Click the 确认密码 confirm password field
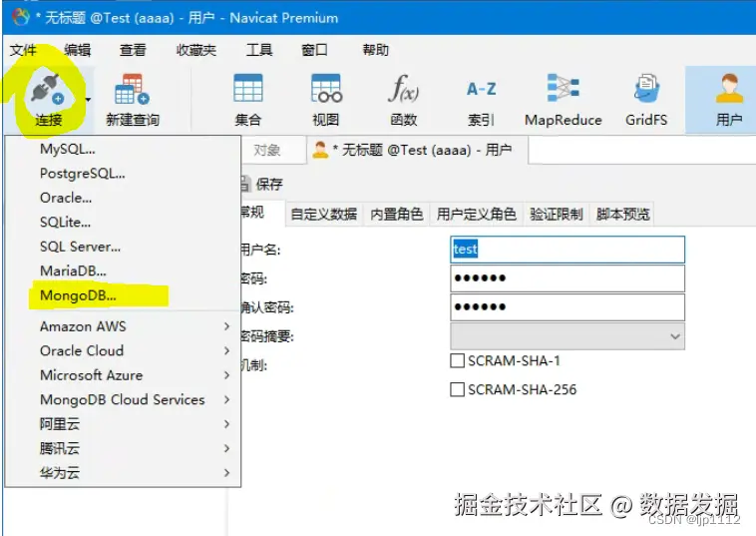The height and width of the screenshot is (536, 756). point(567,307)
